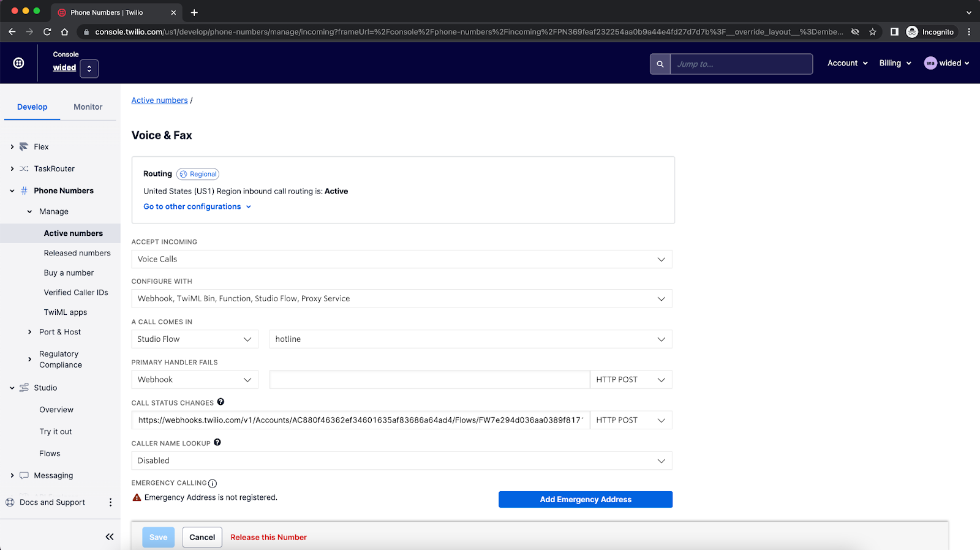Click the Studio flow icon

pos(24,388)
